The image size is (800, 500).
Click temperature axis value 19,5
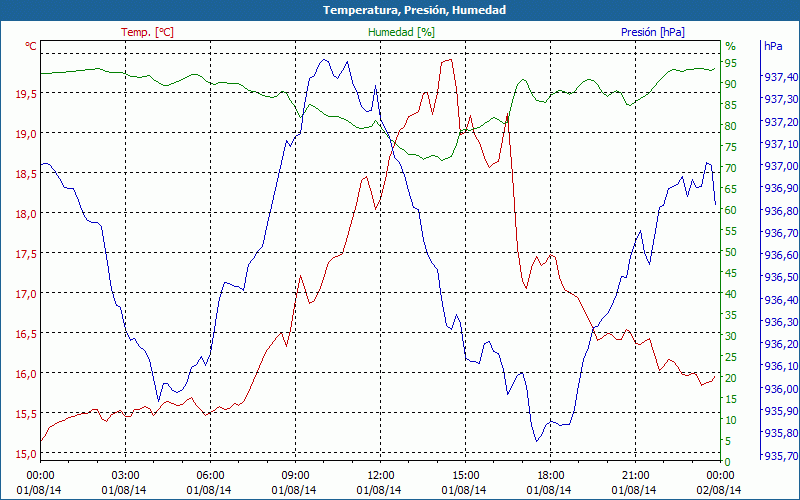click(x=27, y=94)
